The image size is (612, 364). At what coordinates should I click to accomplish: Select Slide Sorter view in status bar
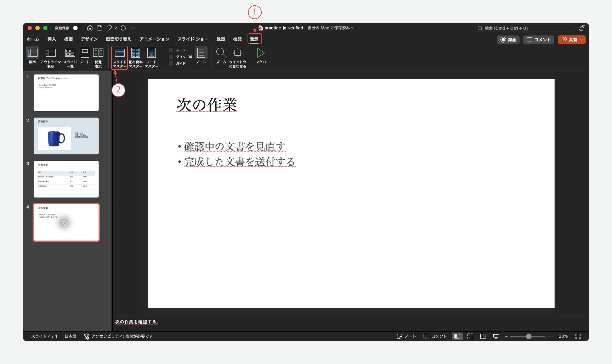(470, 336)
